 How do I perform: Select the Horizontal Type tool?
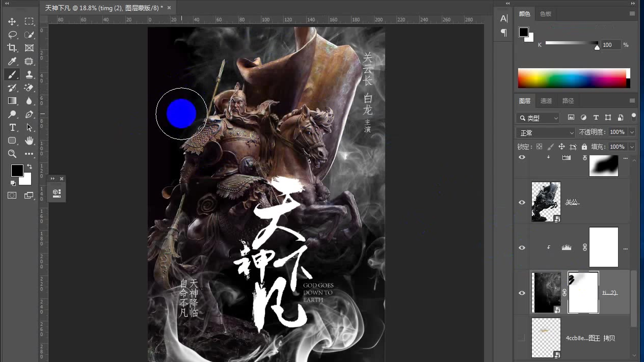(12, 127)
